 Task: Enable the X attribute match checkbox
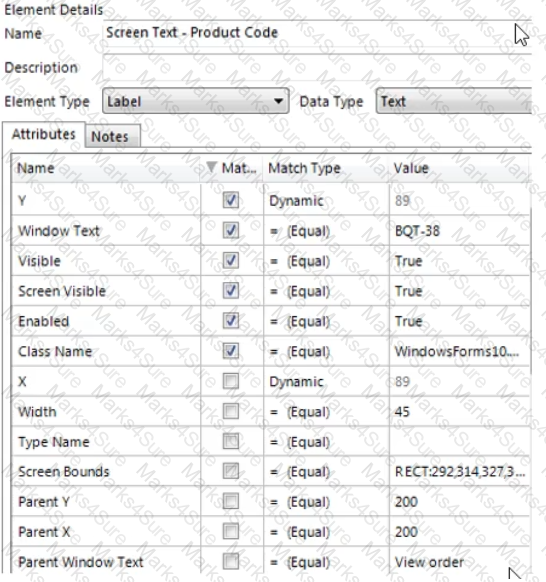(231, 381)
